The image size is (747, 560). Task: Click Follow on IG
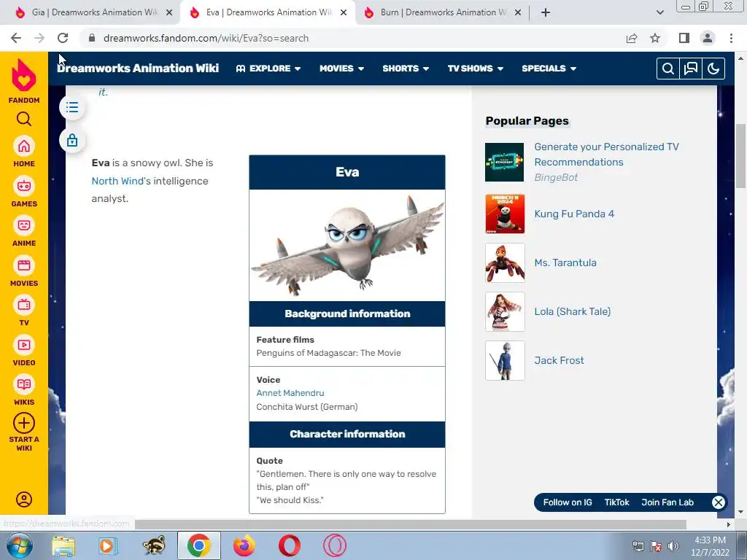(x=568, y=502)
